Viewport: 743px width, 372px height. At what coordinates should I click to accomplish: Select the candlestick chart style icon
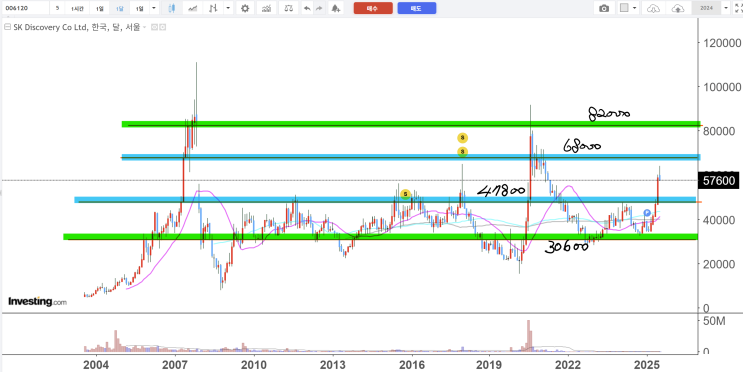pos(172,8)
